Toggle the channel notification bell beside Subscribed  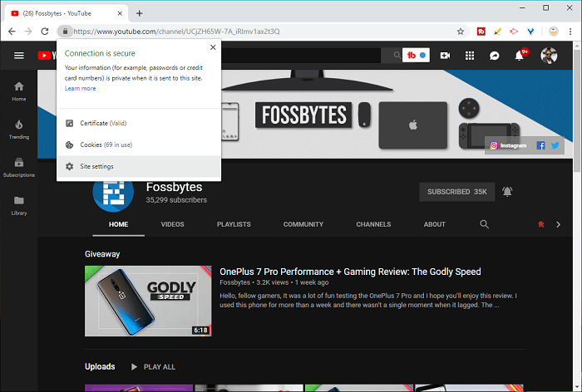(507, 192)
